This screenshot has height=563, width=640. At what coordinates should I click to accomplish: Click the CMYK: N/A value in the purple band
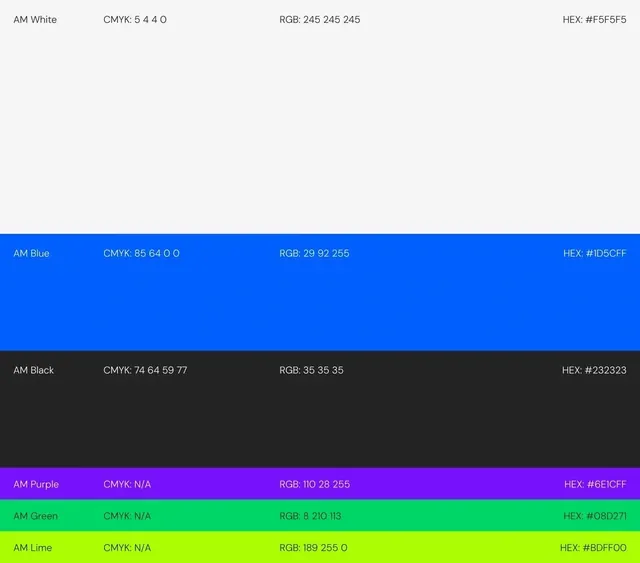pyautogui.click(x=127, y=484)
